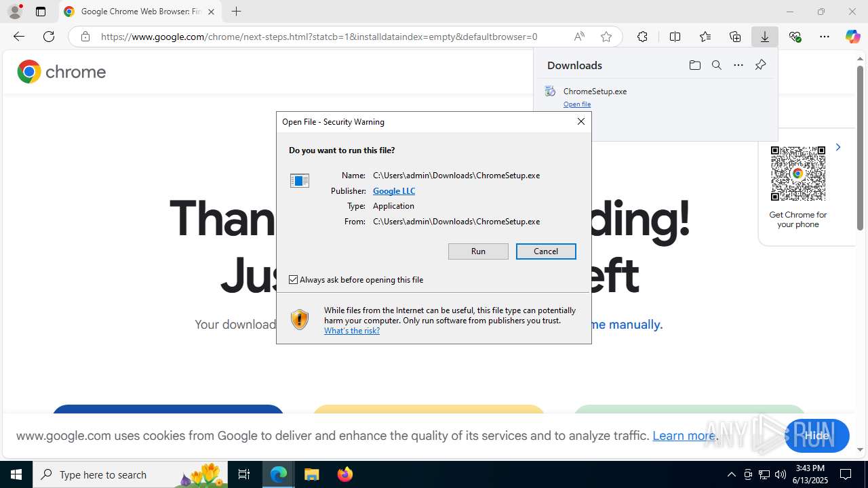Open a new tab with the plus button
868x488 pixels.
pyautogui.click(x=236, y=12)
